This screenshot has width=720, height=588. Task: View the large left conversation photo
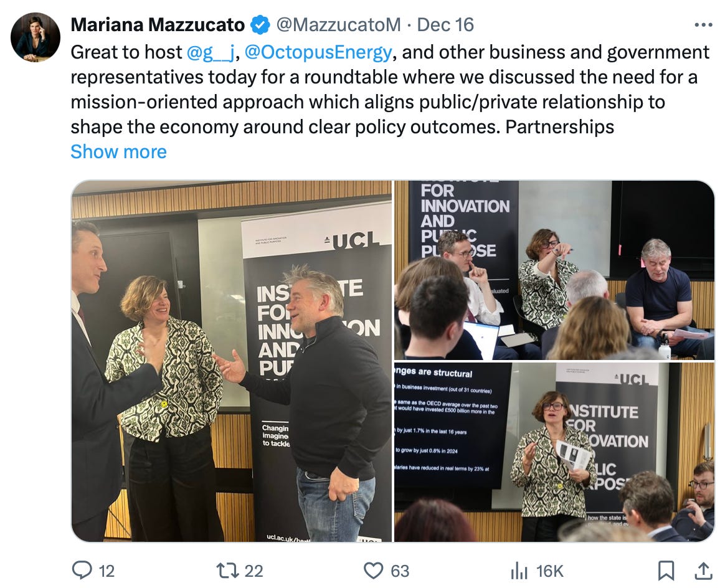coord(232,361)
